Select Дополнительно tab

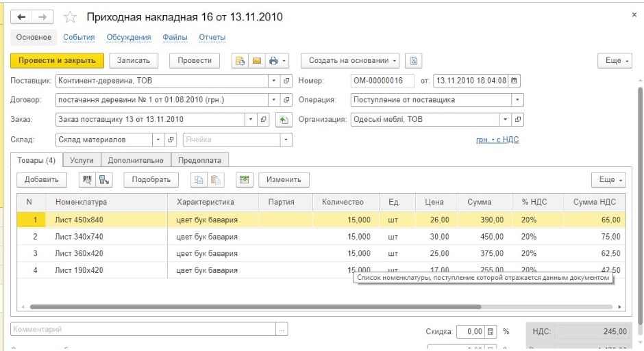(136, 160)
